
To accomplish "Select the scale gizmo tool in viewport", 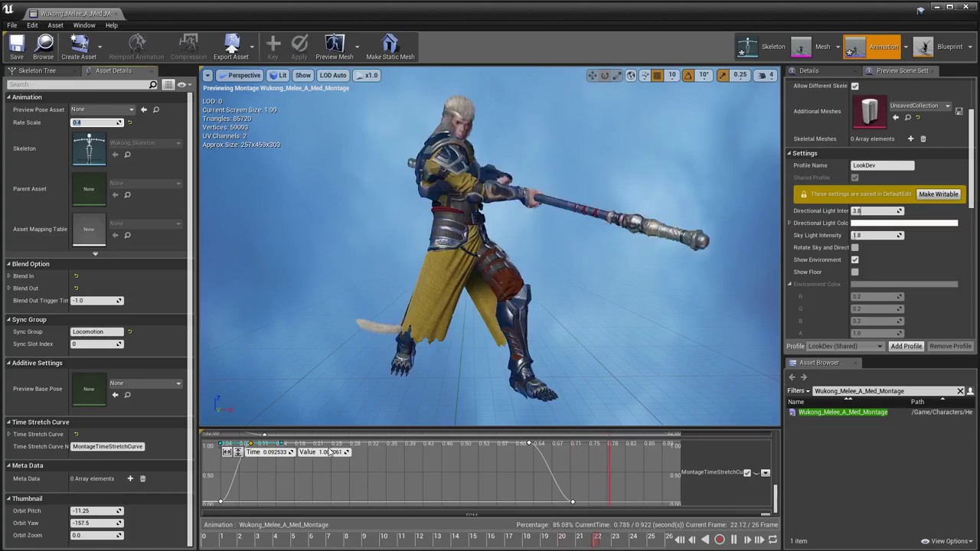I will (617, 75).
